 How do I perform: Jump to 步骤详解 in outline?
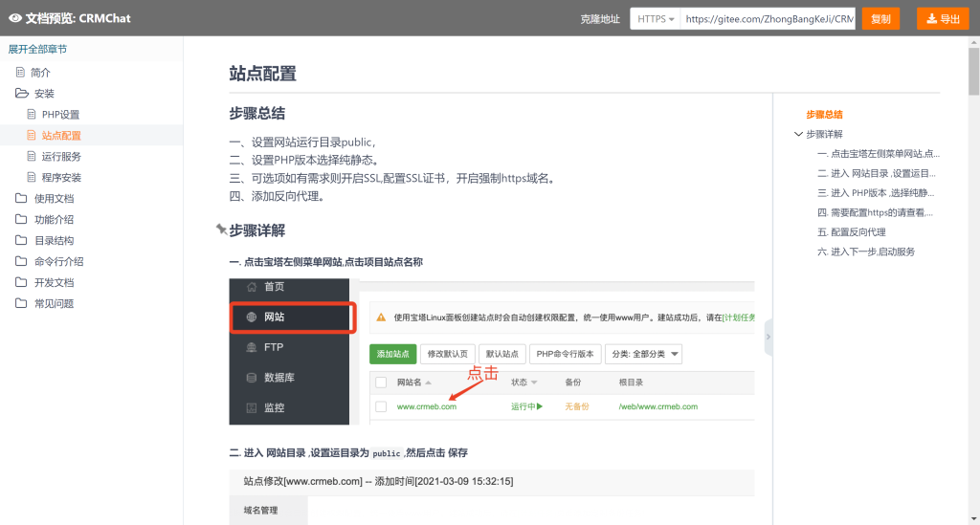[824, 134]
